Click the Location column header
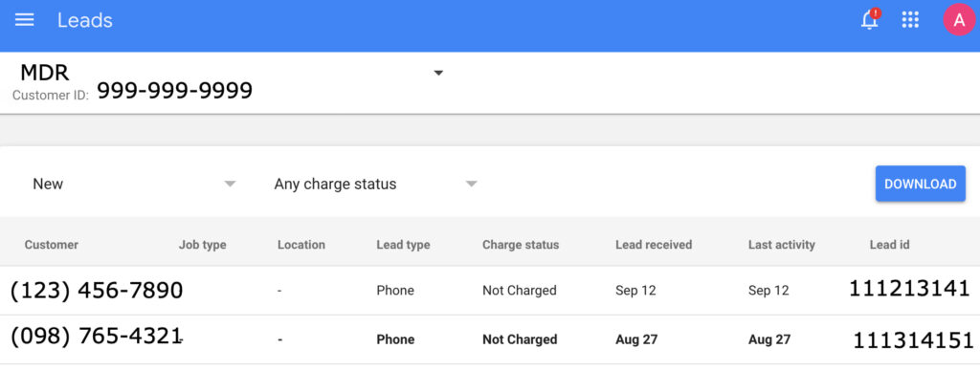The image size is (980, 371). (x=301, y=245)
